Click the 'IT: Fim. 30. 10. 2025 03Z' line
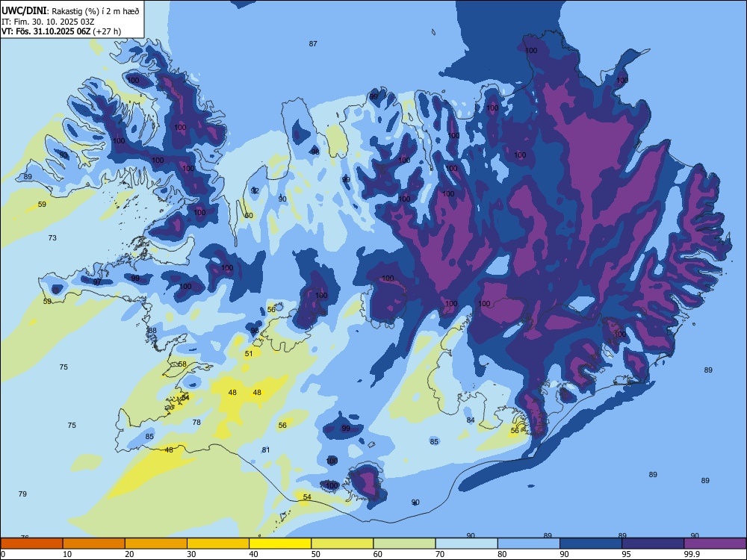 (x=48, y=22)
